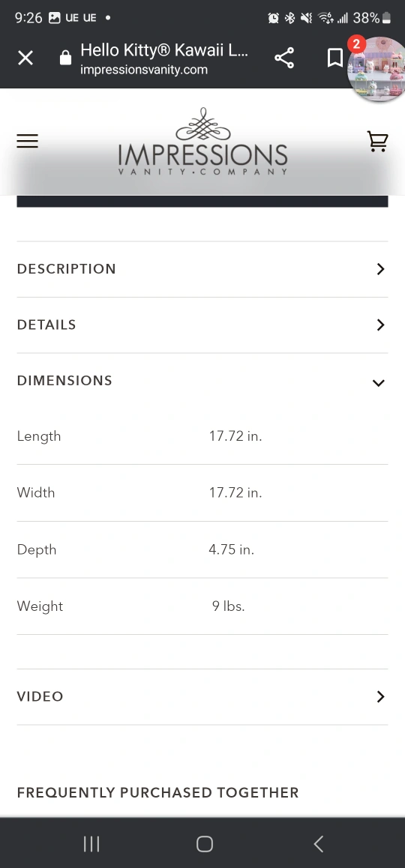405x868 pixels.
Task: View site security via the lock icon
Action: 65,58
